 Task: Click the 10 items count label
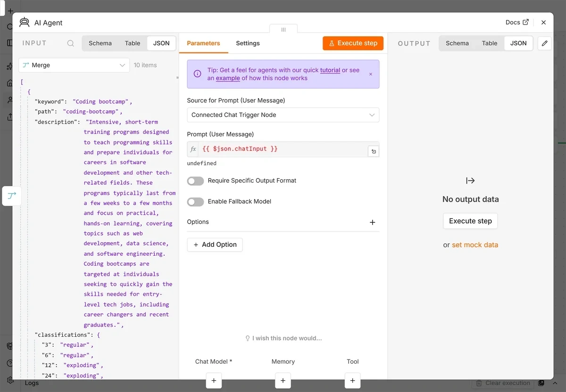pyautogui.click(x=145, y=65)
